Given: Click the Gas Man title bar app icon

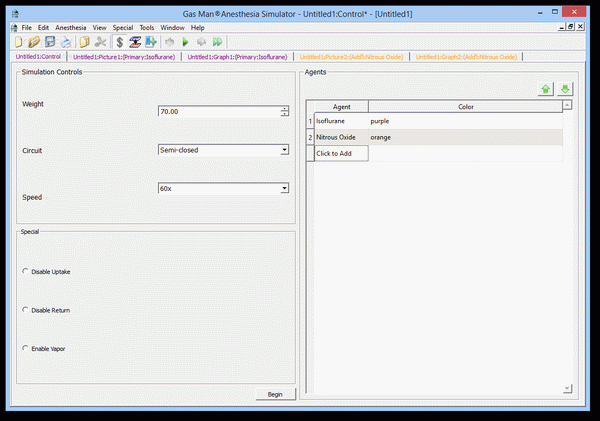Looking at the screenshot, I should click(15, 14).
